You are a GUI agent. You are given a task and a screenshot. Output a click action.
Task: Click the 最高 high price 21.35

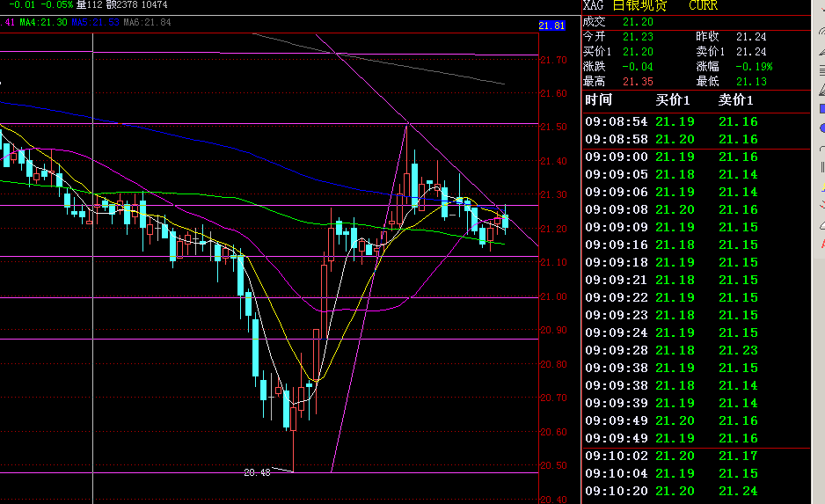pyautogui.click(x=638, y=82)
